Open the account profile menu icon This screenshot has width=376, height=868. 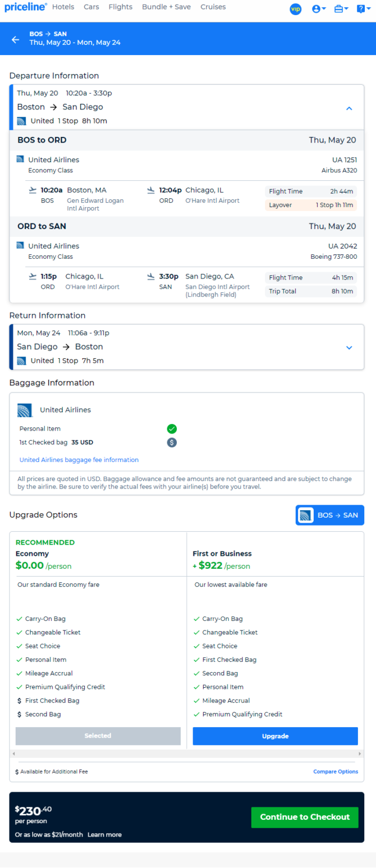[x=319, y=9]
